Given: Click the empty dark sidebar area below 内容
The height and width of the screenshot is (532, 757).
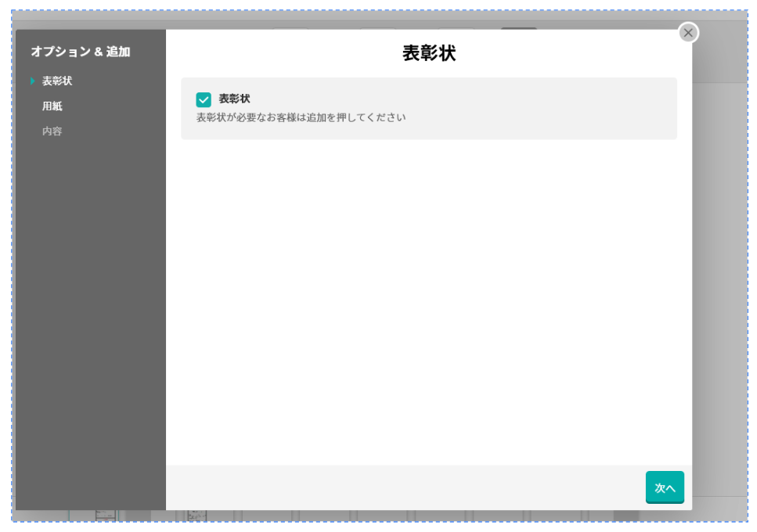Looking at the screenshot, I should tap(90, 313).
